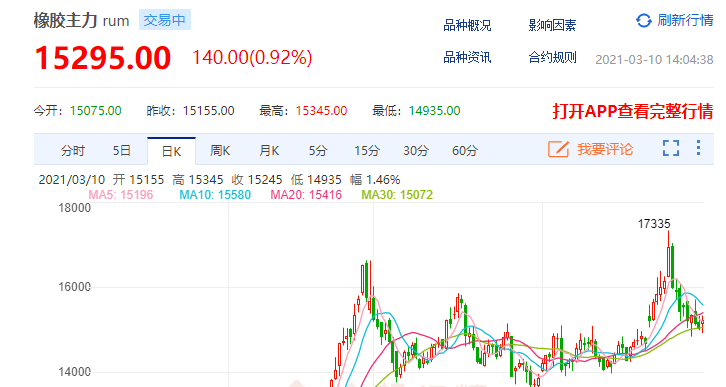This screenshot has height=387, width=726.
Task: Open the comment pencil icon
Action: pyautogui.click(x=558, y=149)
